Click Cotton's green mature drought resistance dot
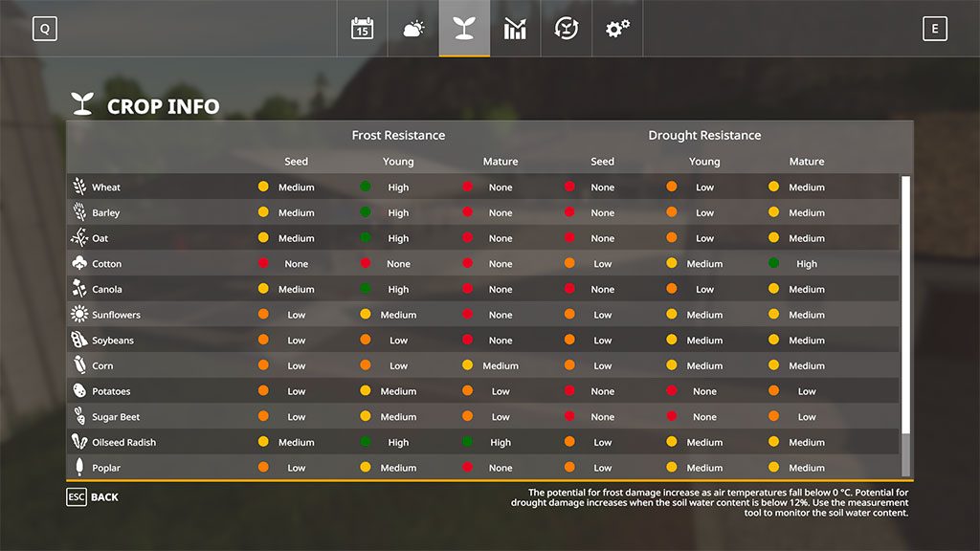The height and width of the screenshot is (551, 980). [773, 263]
